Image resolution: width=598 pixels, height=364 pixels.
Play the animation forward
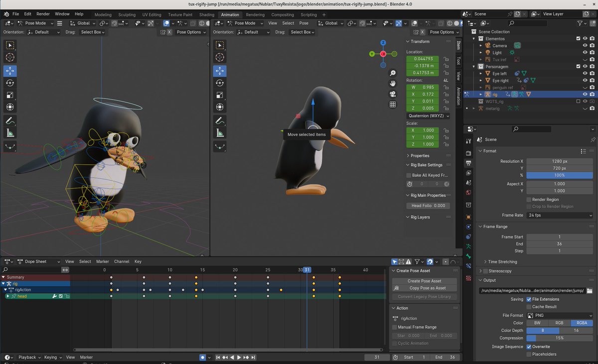(x=239, y=357)
